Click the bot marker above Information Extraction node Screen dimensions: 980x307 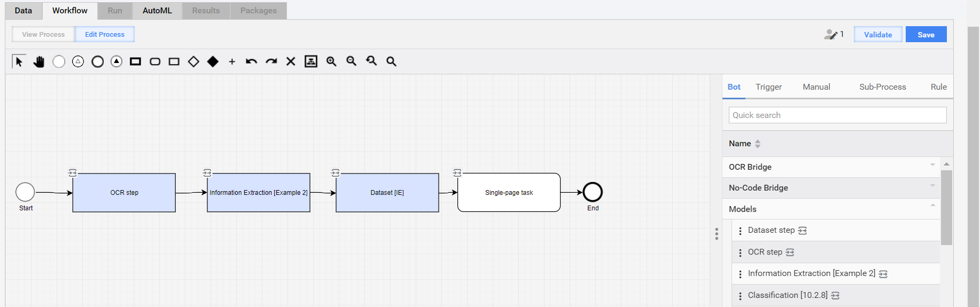pyautogui.click(x=207, y=172)
